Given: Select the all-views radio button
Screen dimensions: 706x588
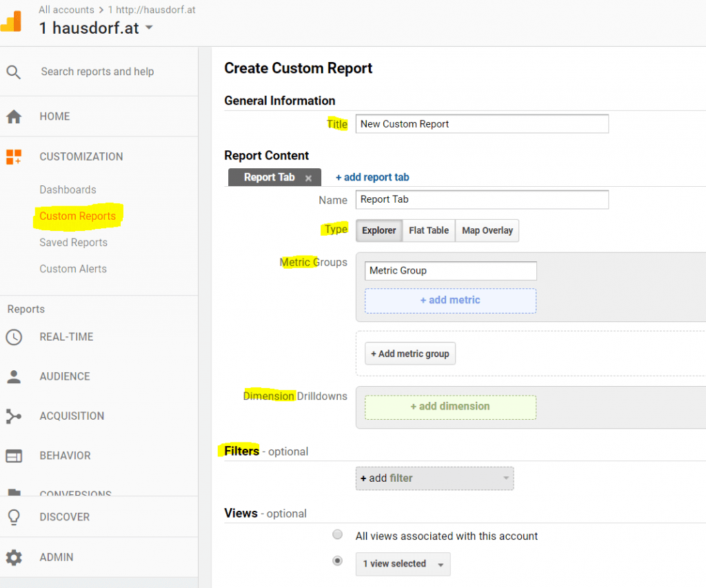Looking at the screenshot, I should pyautogui.click(x=337, y=534).
